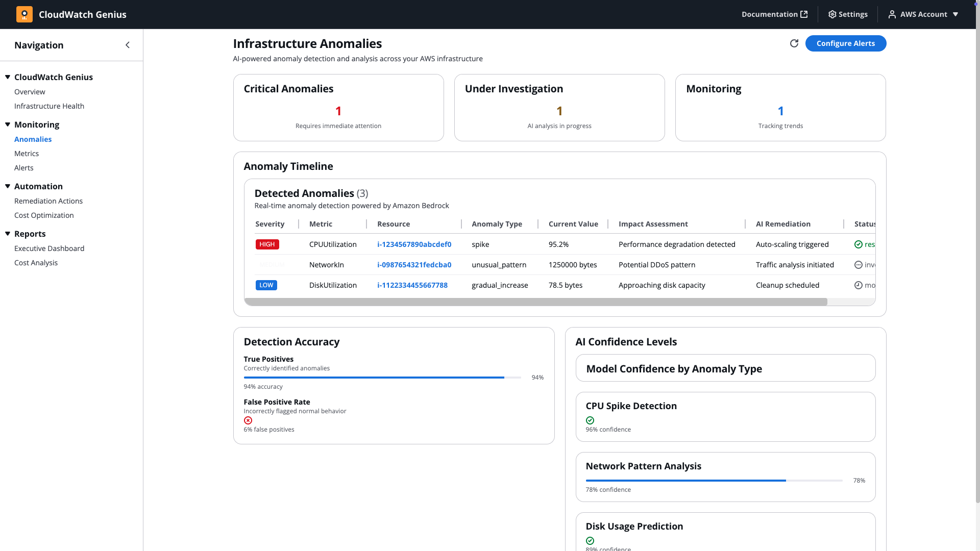This screenshot has width=980, height=551.
Task: Open the AWS Account dropdown arrow
Action: [955, 14]
